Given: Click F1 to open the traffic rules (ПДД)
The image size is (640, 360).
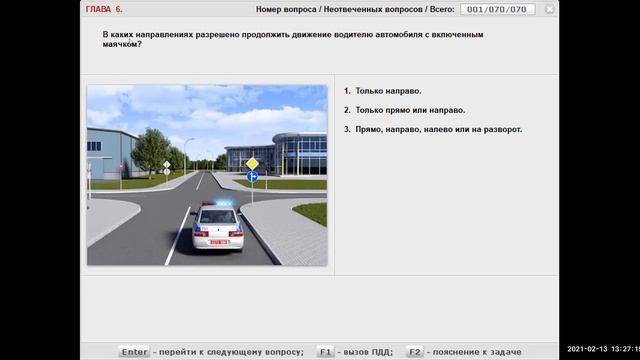Looking at the screenshot, I should (x=325, y=352).
